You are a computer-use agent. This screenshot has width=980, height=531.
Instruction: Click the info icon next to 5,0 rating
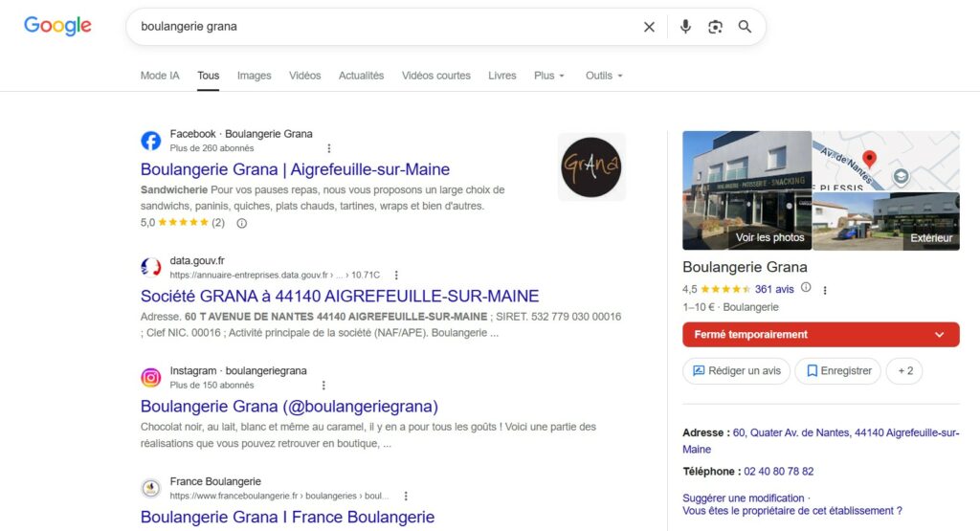click(x=242, y=223)
